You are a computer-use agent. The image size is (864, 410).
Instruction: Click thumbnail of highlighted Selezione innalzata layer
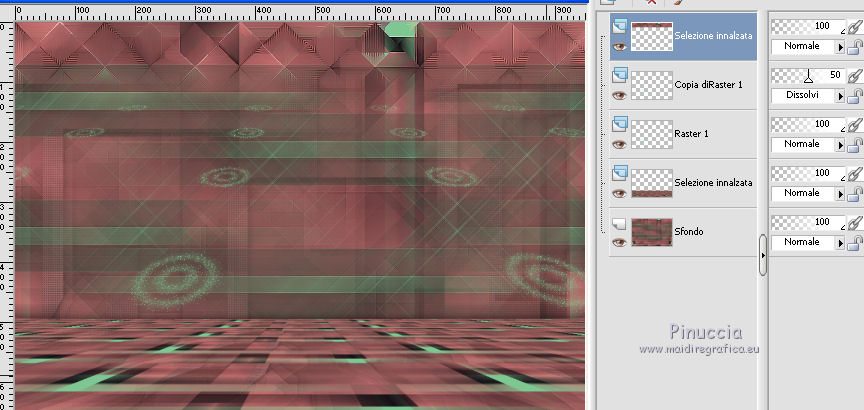pyautogui.click(x=652, y=36)
